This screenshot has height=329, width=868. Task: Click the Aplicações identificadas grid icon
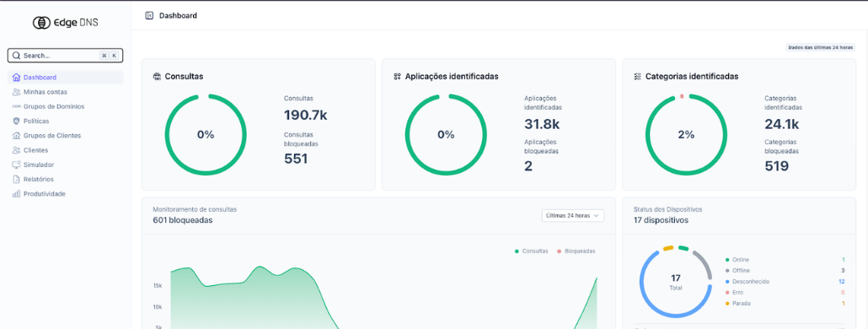click(397, 77)
